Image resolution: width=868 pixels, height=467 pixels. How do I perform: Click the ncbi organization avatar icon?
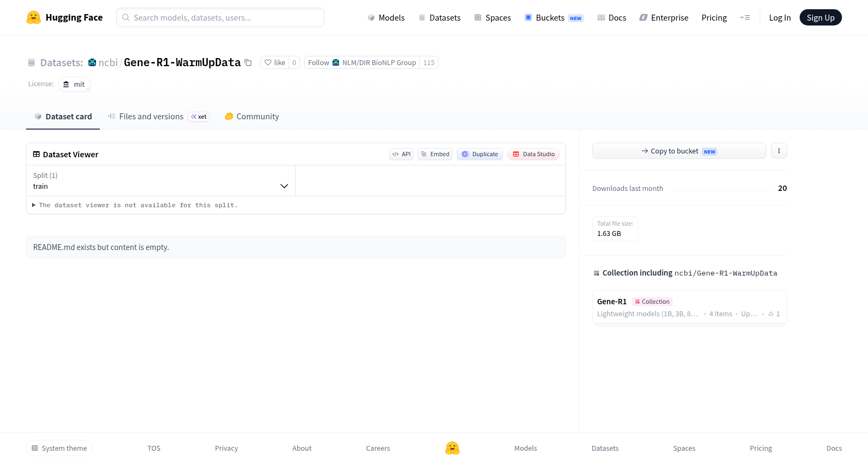coord(92,62)
